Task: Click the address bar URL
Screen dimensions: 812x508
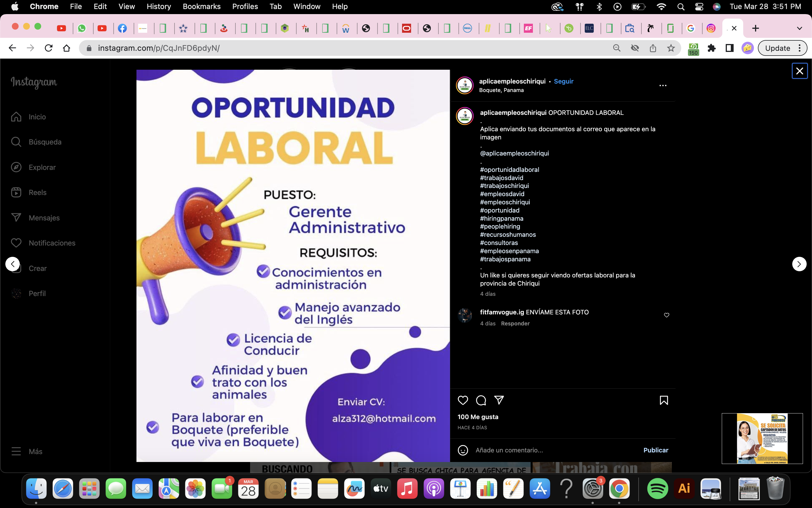Action: click(x=158, y=48)
